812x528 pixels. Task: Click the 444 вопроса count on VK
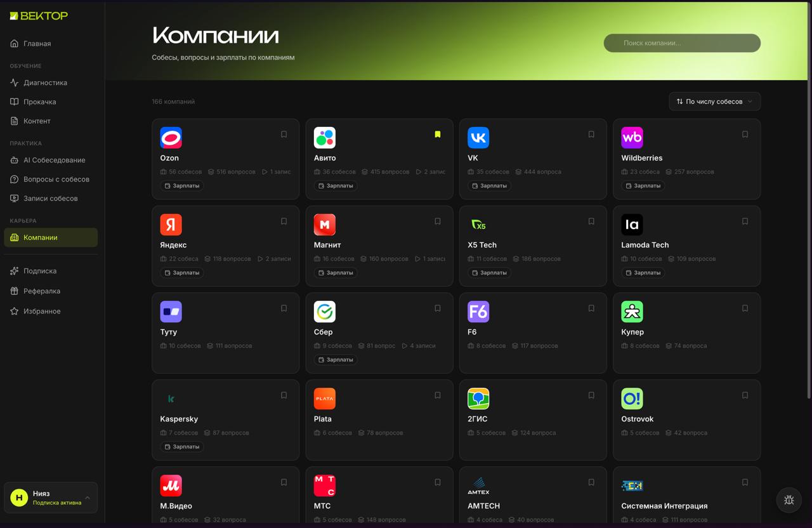pos(538,172)
